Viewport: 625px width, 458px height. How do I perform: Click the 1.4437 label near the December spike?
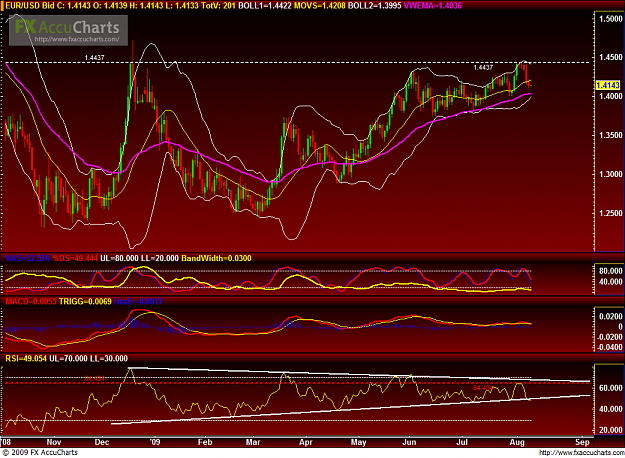(94, 58)
